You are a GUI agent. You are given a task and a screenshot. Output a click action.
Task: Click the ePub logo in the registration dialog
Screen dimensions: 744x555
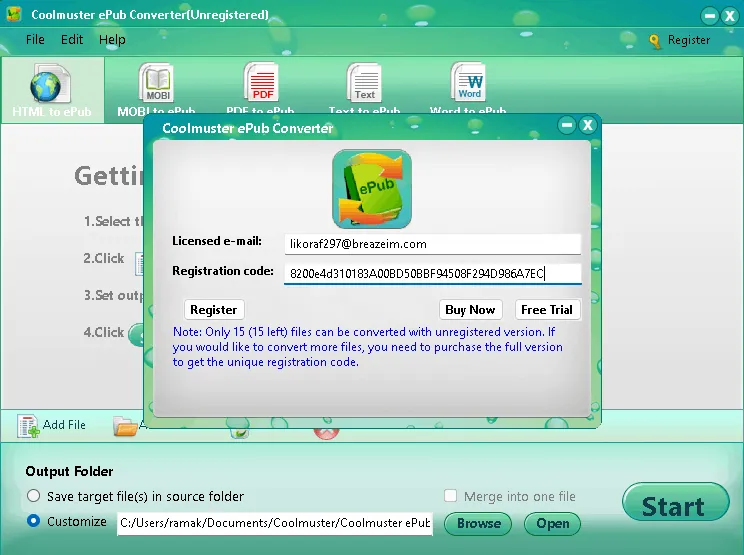click(x=372, y=189)
